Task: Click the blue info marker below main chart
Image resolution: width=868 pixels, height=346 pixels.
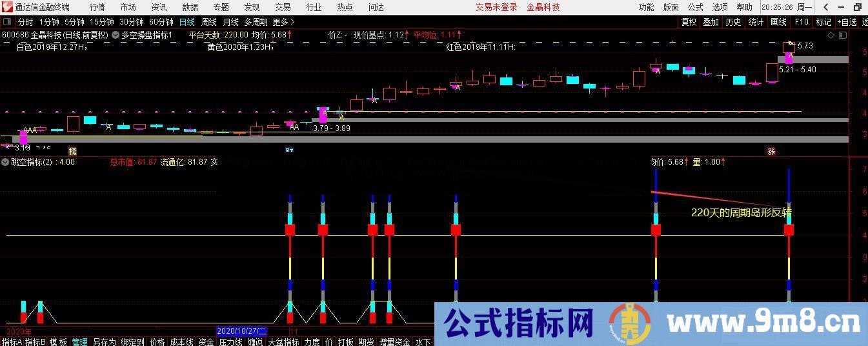Action: pos(290,150)
